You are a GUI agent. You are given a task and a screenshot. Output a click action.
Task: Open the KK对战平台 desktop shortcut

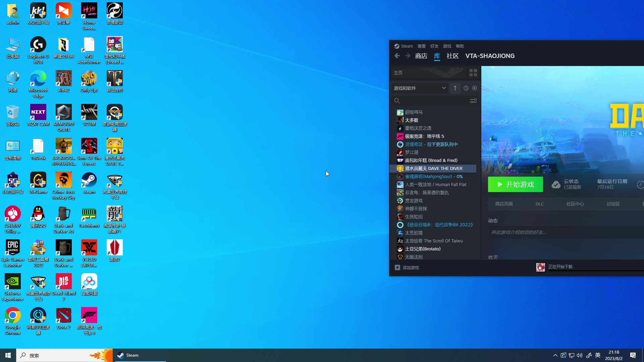pyautogui.click(x=38, y=14)
